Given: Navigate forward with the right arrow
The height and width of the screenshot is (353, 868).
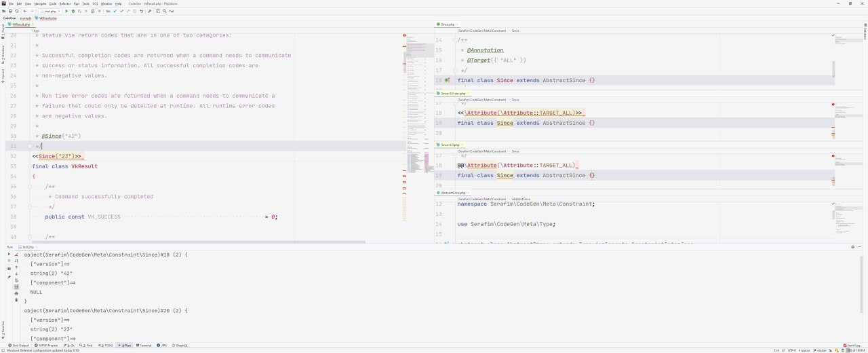Looking at the screenshot, I should pos(32,11).
